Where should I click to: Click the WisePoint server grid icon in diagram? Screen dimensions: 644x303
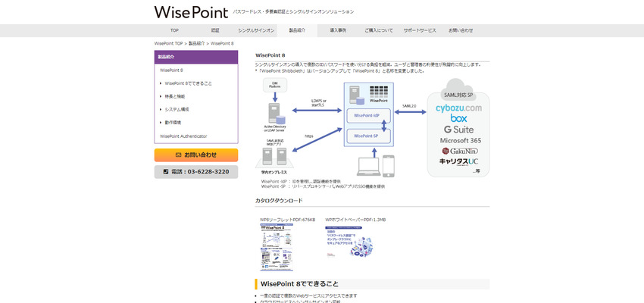tap(378, 91)
